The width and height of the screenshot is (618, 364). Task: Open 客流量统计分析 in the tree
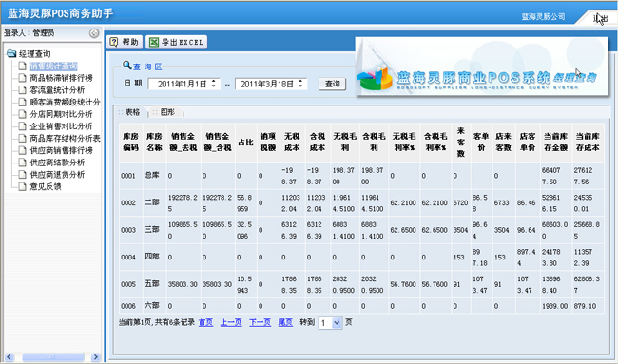[57, 90]
